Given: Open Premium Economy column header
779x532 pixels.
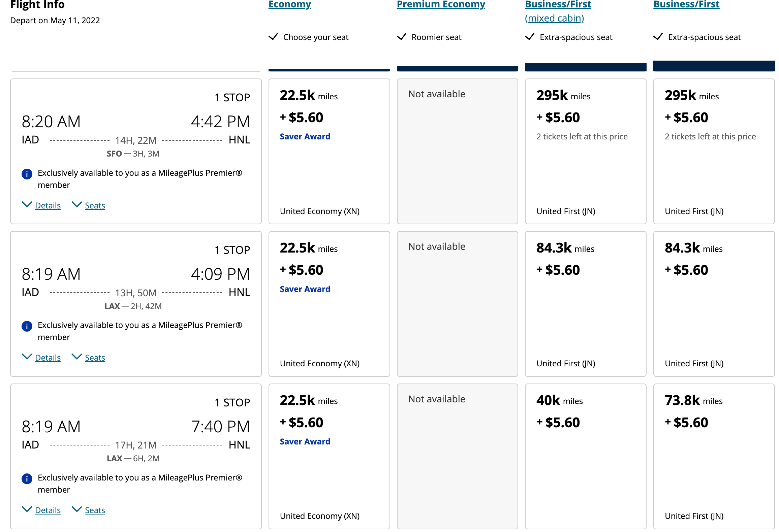Looking at the screenshot, I should (x=441, y=5).
